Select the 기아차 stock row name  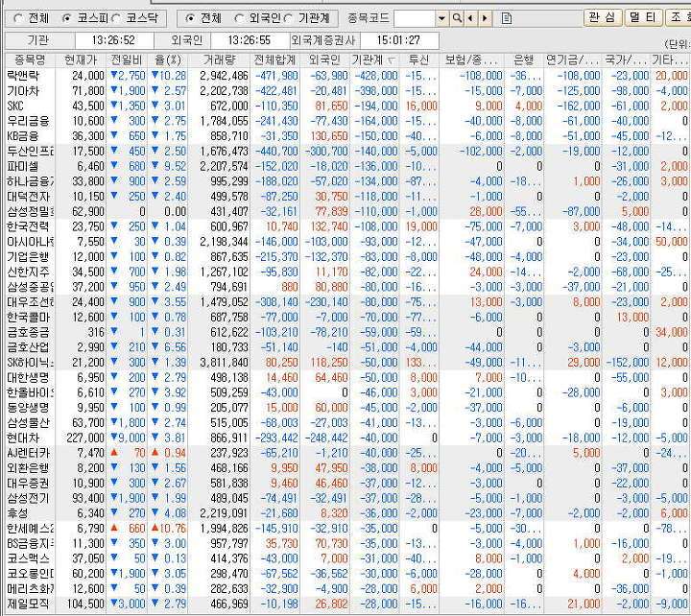[x=23, y=91]
